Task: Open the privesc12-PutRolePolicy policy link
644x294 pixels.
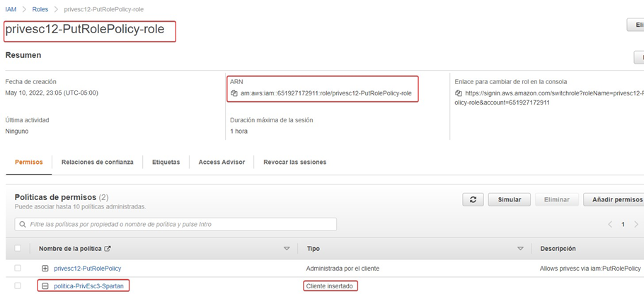Action: pos(87,269)
